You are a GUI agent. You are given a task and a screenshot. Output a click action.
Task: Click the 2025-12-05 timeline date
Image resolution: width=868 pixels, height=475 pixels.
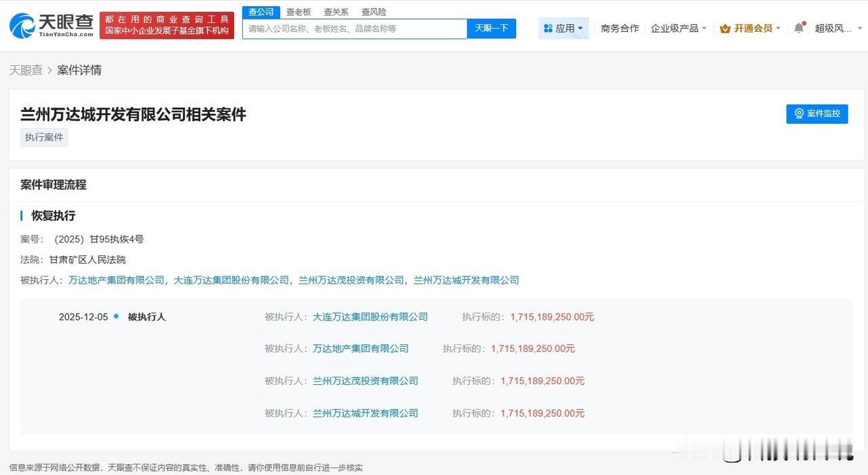click(x=83, y=317)
